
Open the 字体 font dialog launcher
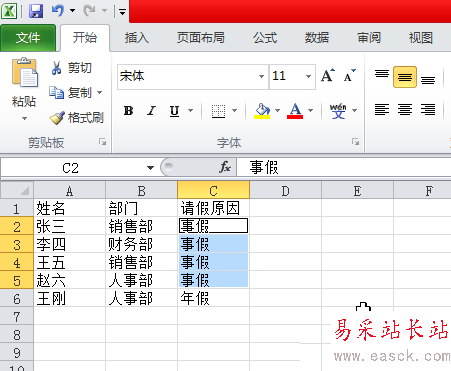tap(355, 142)
